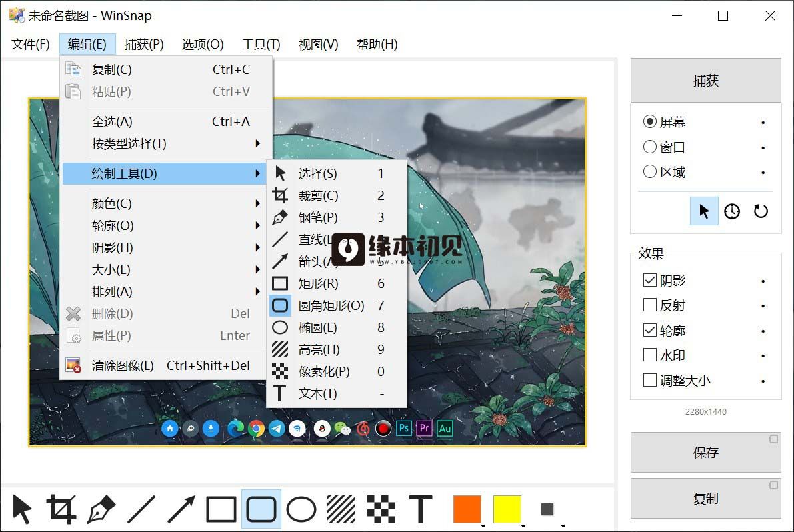794x532 pixels.
Task: Uncheck the 轮廓 effect checkbox
Action: 650,330
